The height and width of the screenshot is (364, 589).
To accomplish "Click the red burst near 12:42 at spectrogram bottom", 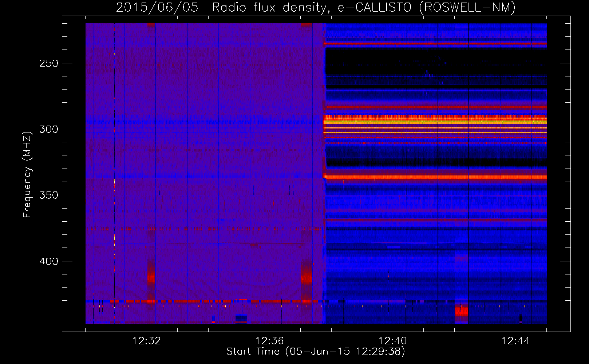I will pos(461,311).
